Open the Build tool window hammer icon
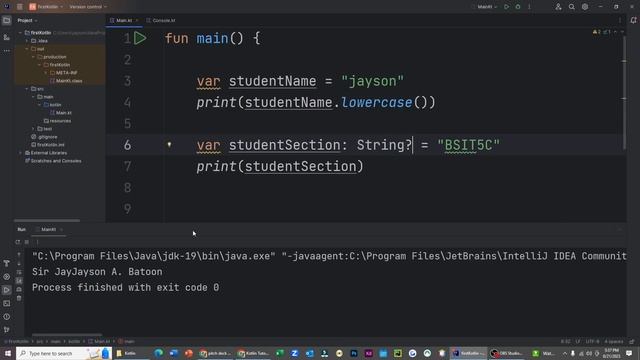Image resolution: width=640 pixels, height=360 pixels. click(x=7, y=263)
